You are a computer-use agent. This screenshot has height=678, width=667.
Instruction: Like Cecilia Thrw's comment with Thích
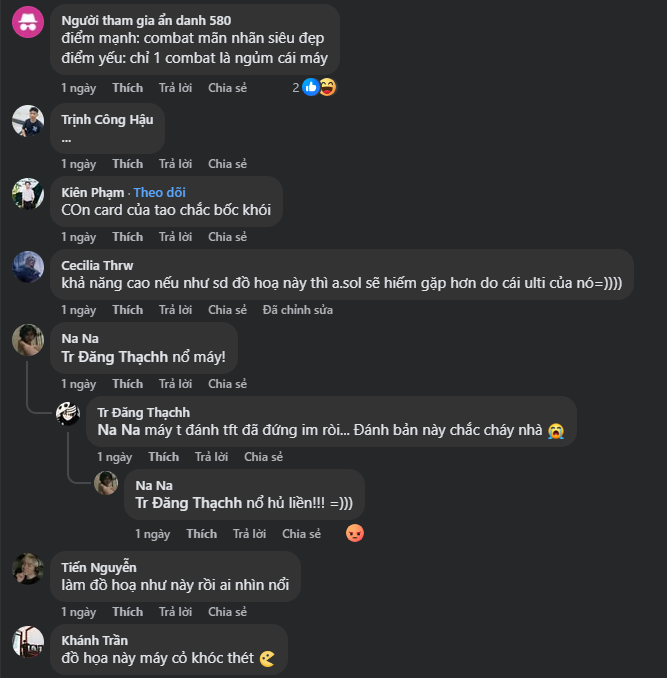pos(127,310)
